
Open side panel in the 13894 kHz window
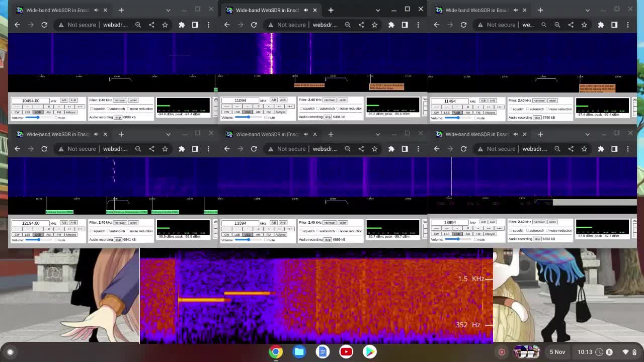pyautogui.click(x=614, y=149)
